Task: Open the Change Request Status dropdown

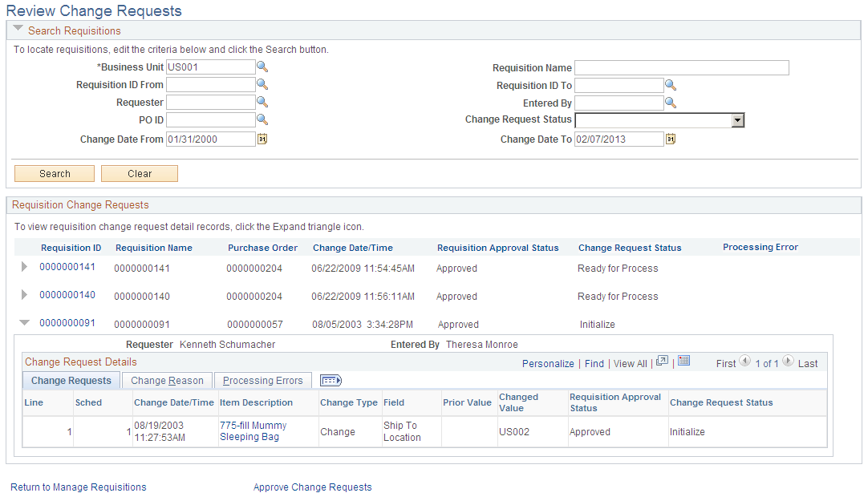Action: click(x=737, y=119)
